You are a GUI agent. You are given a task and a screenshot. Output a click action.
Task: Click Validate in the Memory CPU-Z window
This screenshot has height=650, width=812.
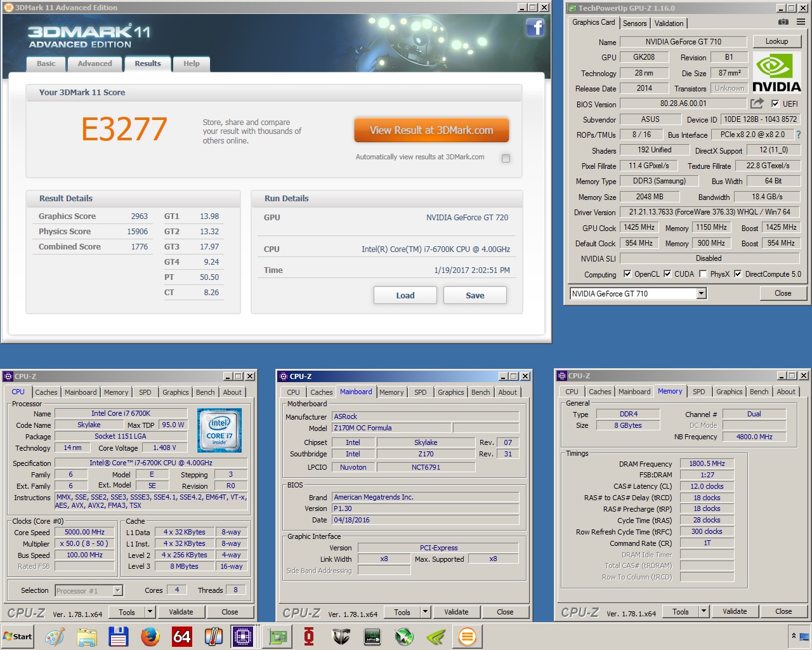(735, 611)
